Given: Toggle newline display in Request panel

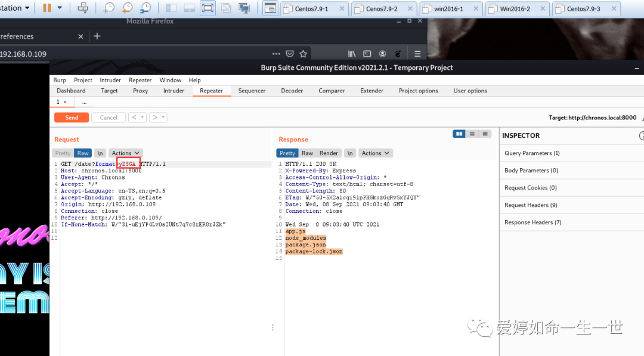Looking at the screenshot, I should pyautogui.click(x=100, y=153).
